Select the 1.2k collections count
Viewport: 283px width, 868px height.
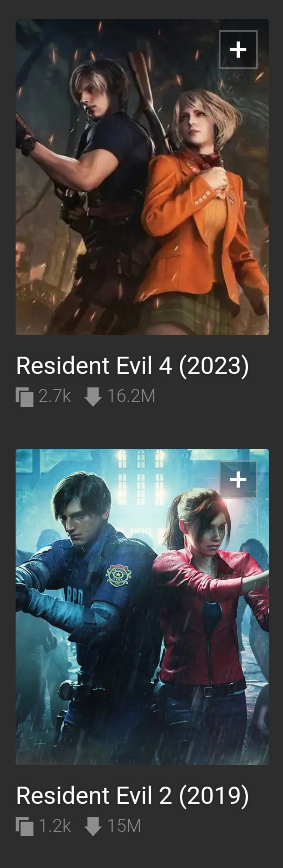[x=55, y=826]
